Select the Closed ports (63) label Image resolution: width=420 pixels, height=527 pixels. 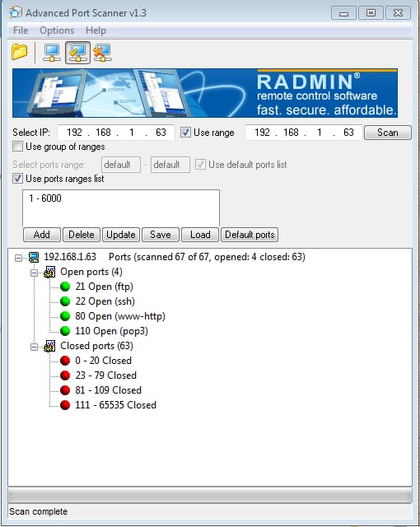click(x=96, y=346)
